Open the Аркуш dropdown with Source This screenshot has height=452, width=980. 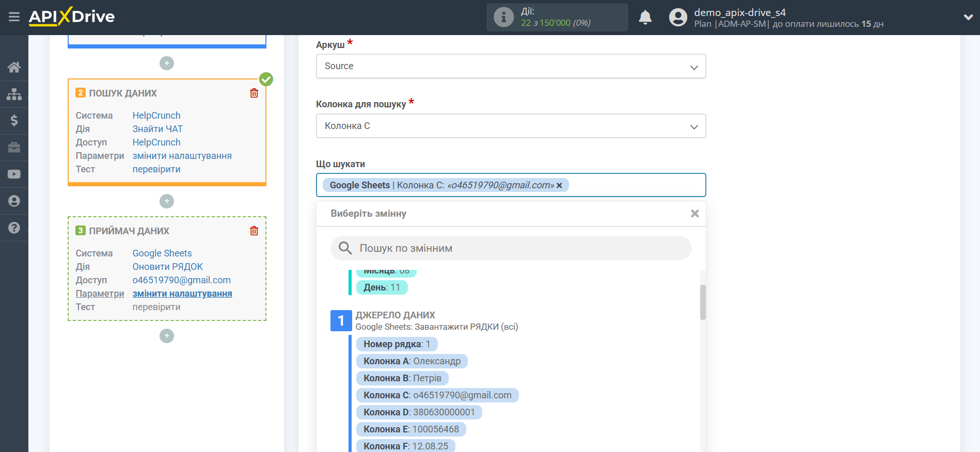(x=511, y=67)
